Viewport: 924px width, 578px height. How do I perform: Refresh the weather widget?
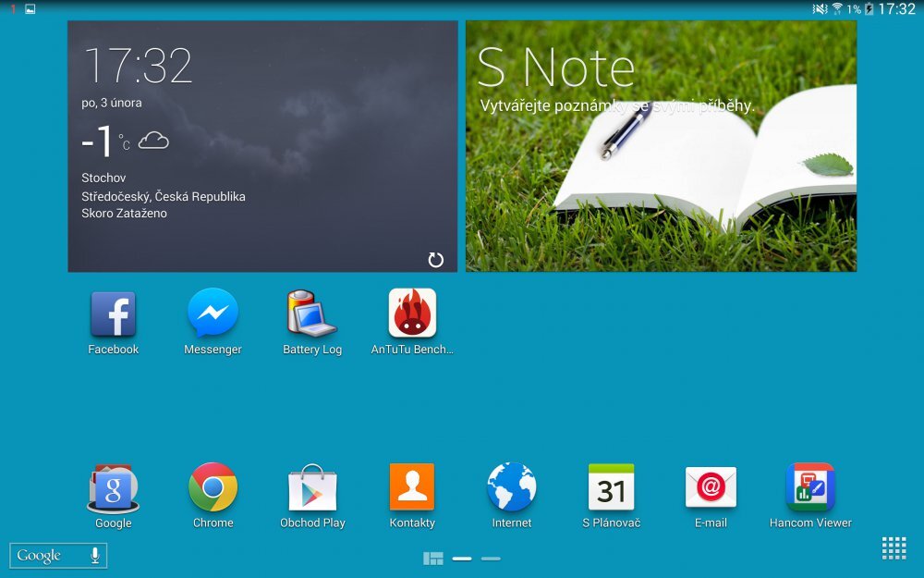[434, 260]
